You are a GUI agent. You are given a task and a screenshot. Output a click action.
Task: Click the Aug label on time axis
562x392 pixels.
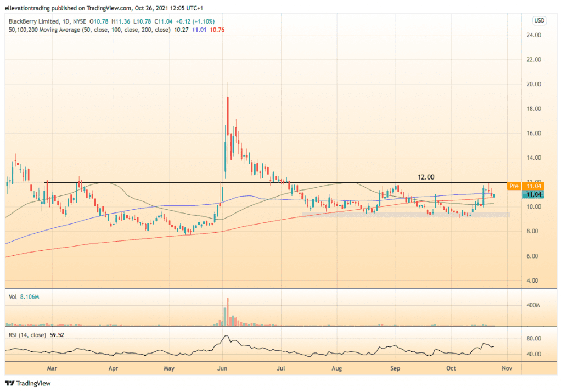coord(337,368)
